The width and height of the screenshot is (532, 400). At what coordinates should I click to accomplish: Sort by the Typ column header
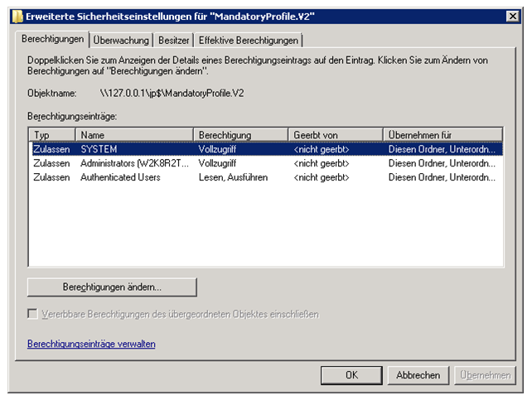(x=52, y=135)
